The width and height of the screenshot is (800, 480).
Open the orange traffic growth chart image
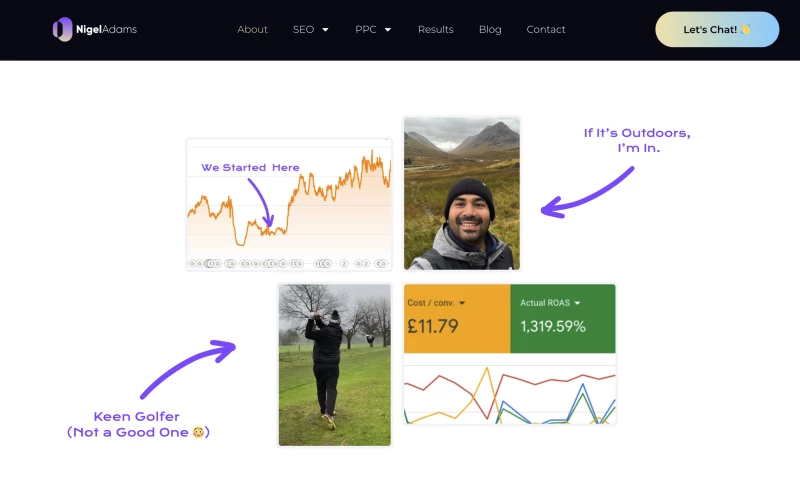tap(289, 204)
